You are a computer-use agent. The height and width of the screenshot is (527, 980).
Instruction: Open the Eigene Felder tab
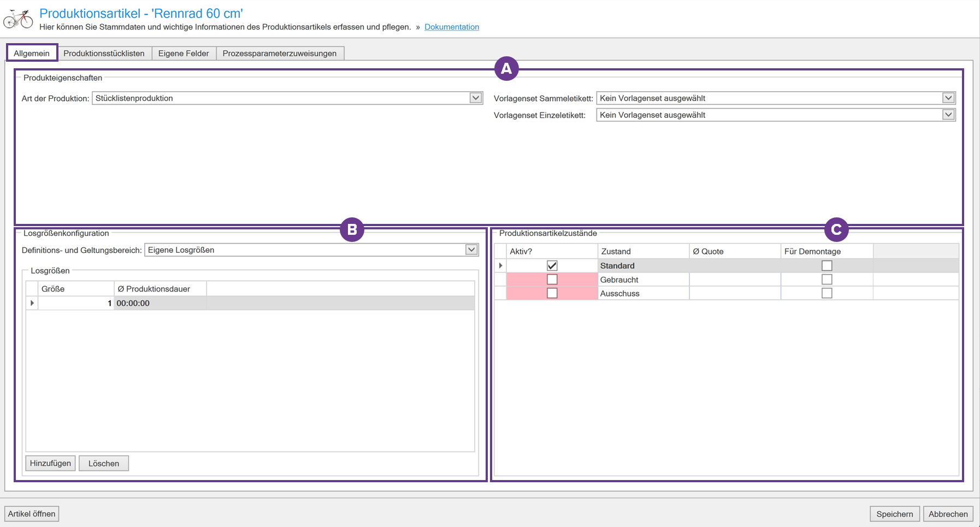coord(184,54)
